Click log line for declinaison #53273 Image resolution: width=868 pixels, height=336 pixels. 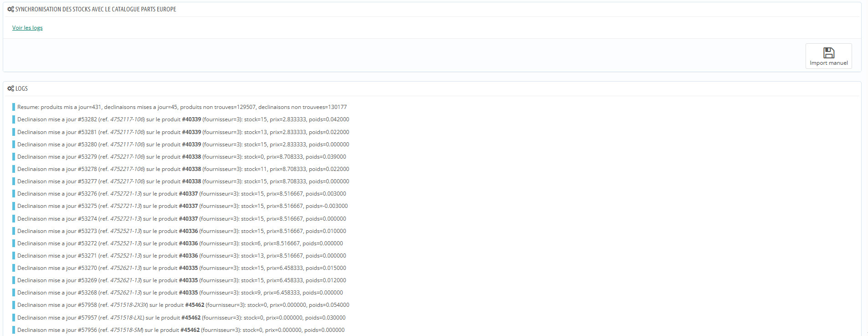182,231
